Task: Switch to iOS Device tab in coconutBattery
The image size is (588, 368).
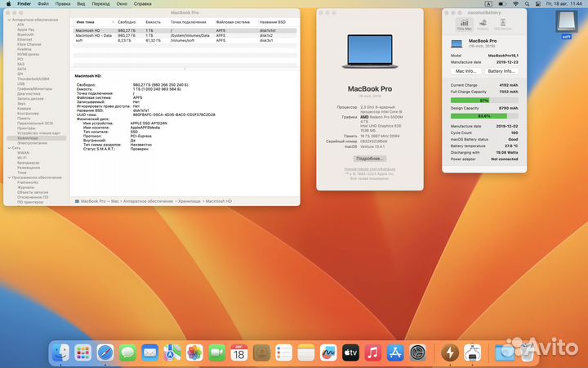Action: (x=503, y=25)
